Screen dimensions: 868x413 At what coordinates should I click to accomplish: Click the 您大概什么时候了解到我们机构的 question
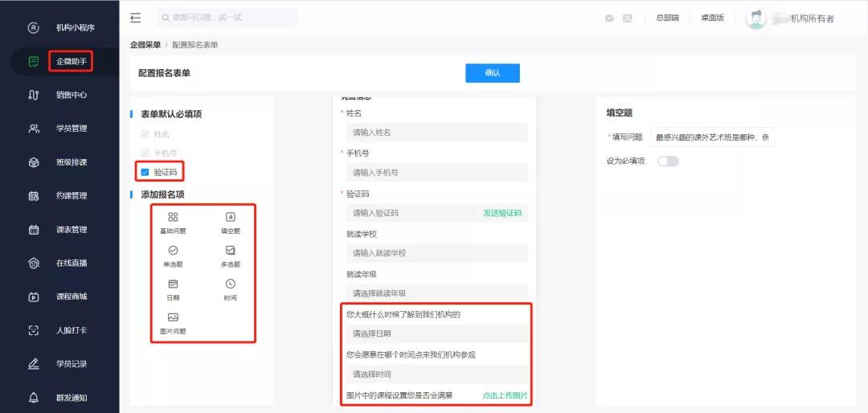pyautogui.click(x=403, y=314)
